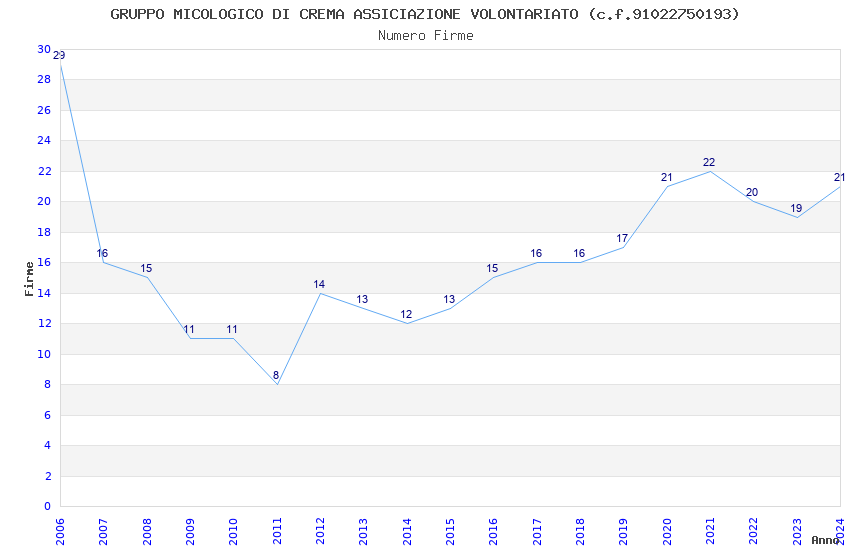Viewport: 850px width, 550px height.
Task: Click the 19 value label at 2023
Action: point(796,208)
